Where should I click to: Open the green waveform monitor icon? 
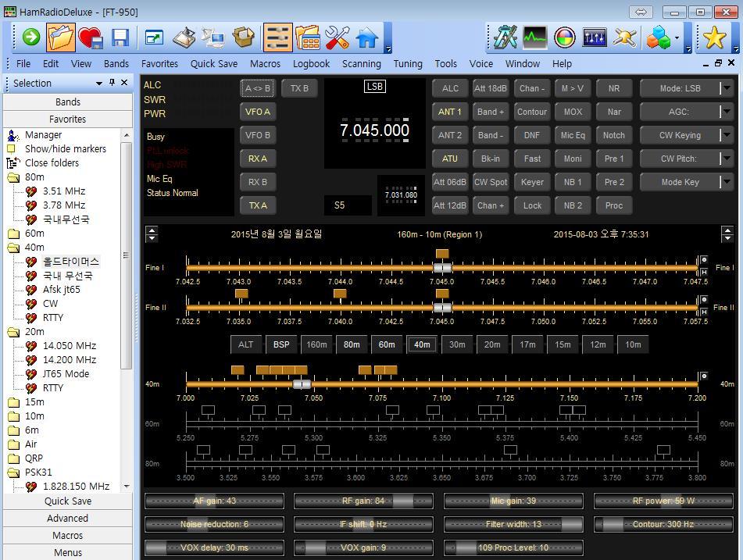pos(535,37)
